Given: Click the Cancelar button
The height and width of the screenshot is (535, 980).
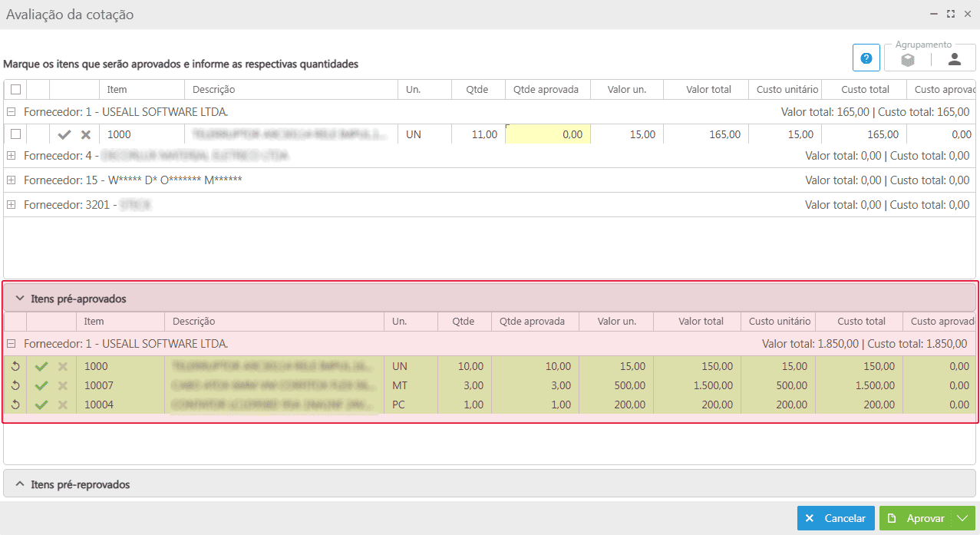Looking at the screenshot, I should (x=835, y=518).
